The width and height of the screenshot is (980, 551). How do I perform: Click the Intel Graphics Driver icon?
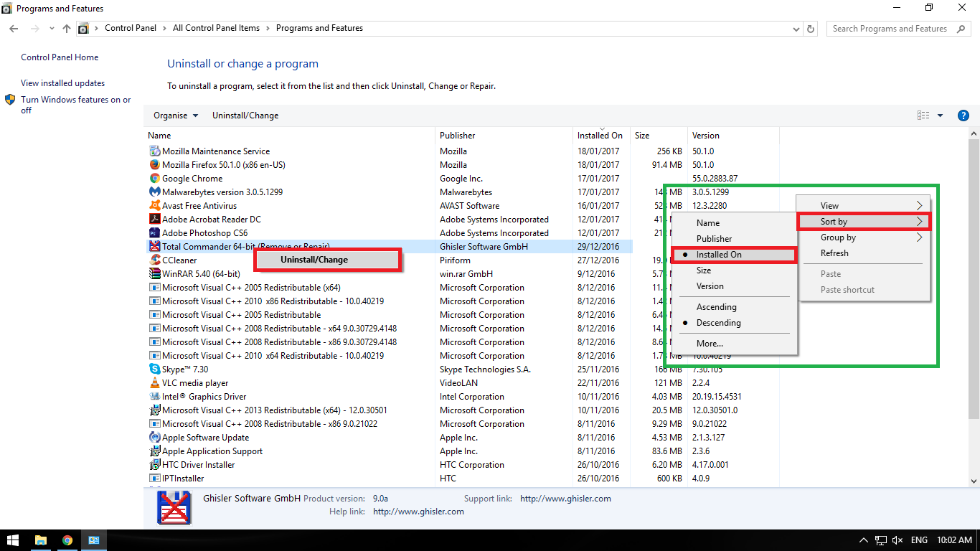point(154,397)
